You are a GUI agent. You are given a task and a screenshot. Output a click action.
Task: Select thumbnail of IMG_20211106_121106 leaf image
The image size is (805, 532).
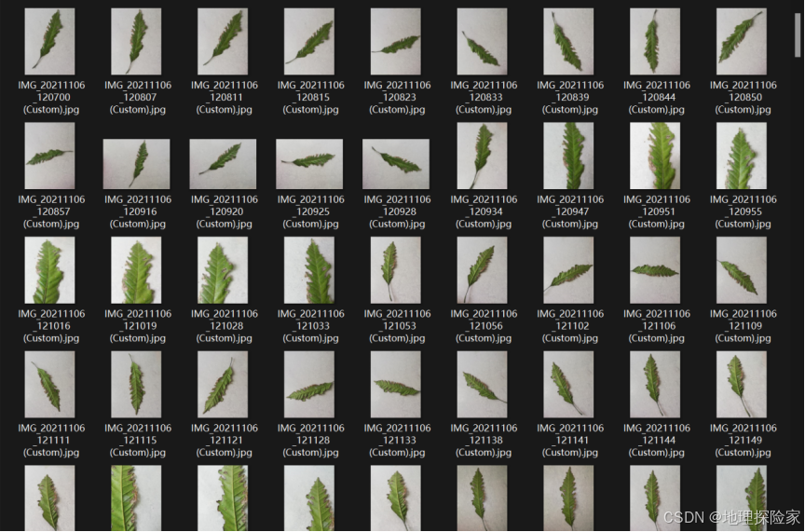tap(655, 270)
